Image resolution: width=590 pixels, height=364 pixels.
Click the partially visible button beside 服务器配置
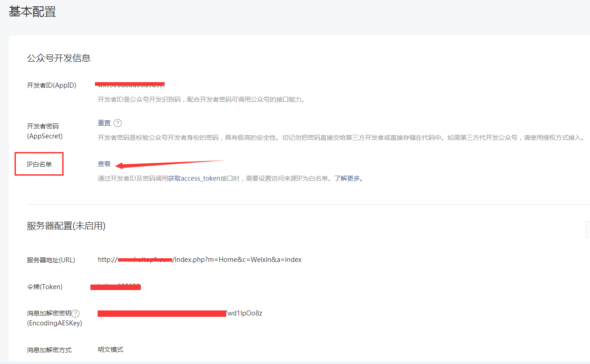[x=587, y=229]
